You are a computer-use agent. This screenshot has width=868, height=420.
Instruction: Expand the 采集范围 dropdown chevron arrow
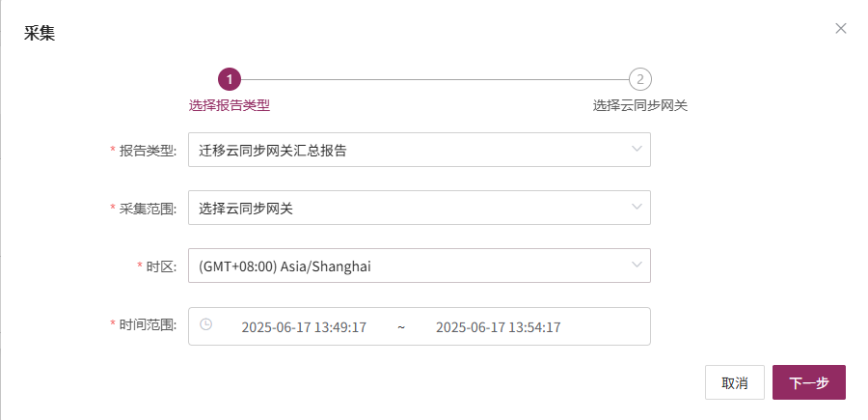(637, 208)
